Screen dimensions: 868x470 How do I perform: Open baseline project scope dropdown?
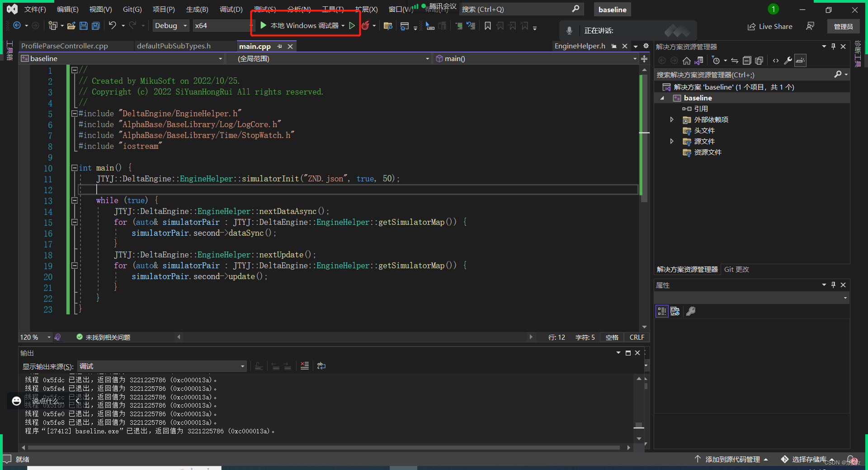(122, 58)
